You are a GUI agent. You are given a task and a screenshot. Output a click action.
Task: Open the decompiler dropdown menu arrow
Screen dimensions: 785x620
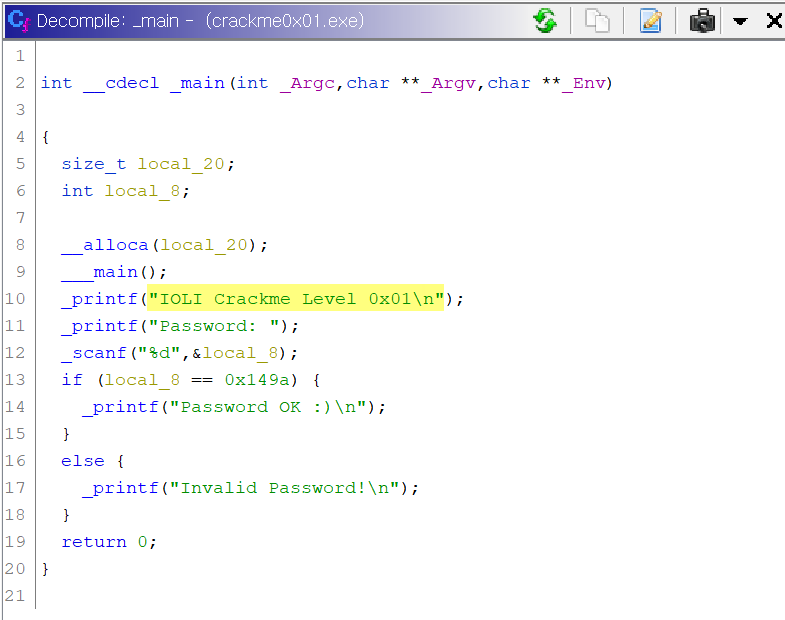tap(740, 21)
